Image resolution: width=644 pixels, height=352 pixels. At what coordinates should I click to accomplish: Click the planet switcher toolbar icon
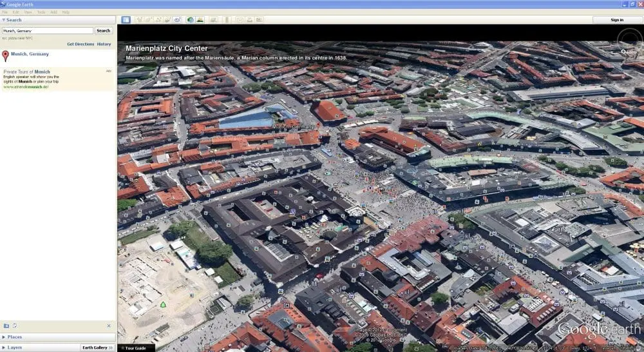click(214, 20)
